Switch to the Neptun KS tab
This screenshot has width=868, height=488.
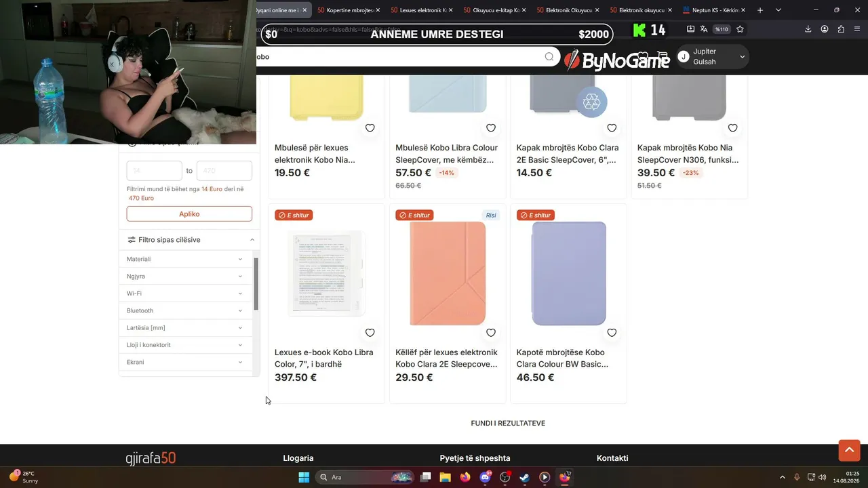click(x=715, y=10)
